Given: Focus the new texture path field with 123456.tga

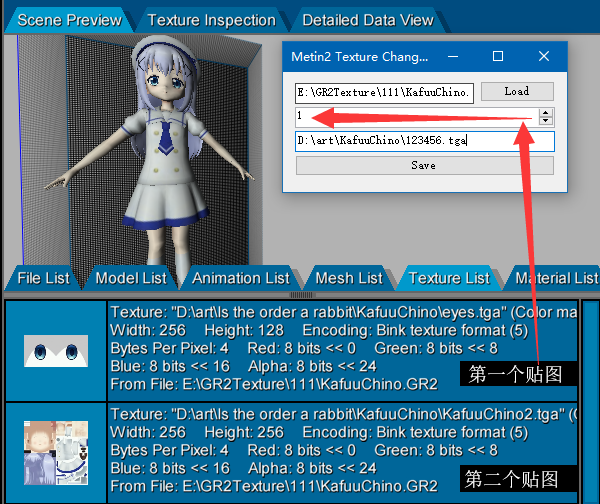Looking at the screenshot, I should (424, 141).
